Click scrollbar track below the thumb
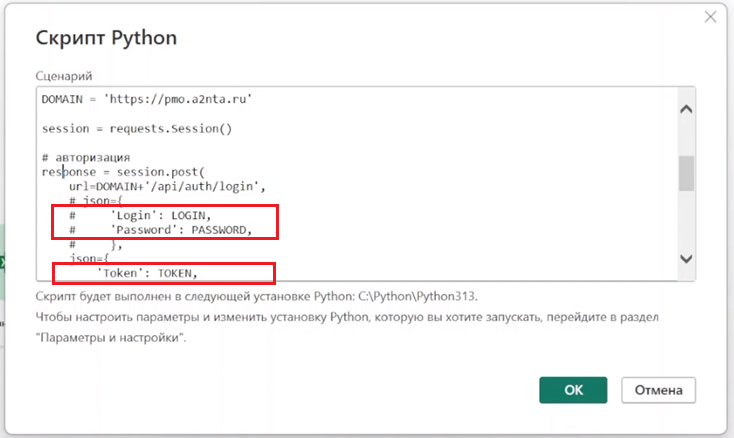The image size is (734, 438). tap(686, 220)
